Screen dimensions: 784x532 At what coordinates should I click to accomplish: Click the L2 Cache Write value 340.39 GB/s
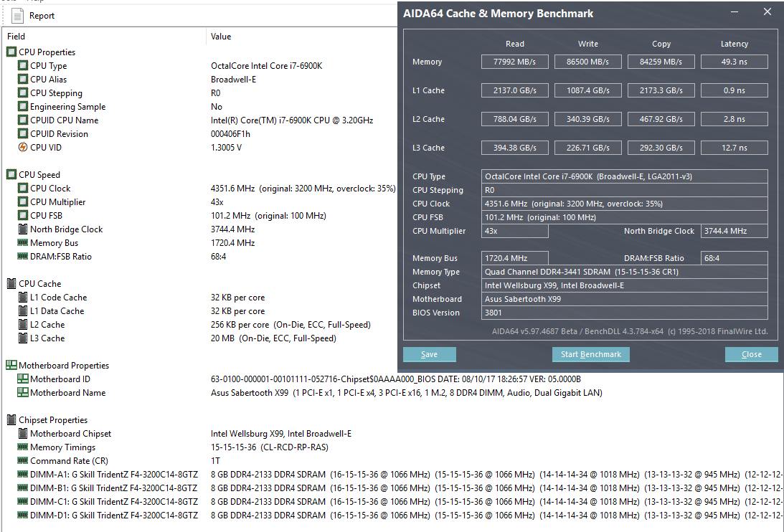tap(588, 119)
